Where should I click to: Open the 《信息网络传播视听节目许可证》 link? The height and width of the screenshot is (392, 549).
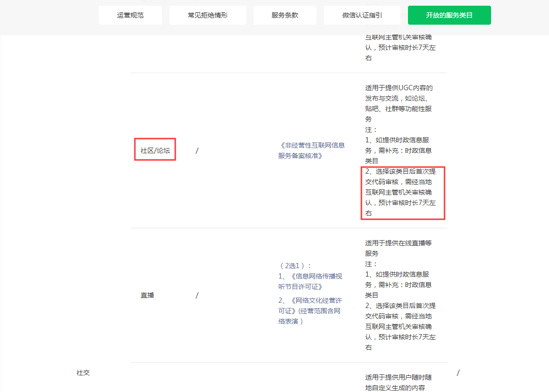pyautogui.click(x=310, y=281)
